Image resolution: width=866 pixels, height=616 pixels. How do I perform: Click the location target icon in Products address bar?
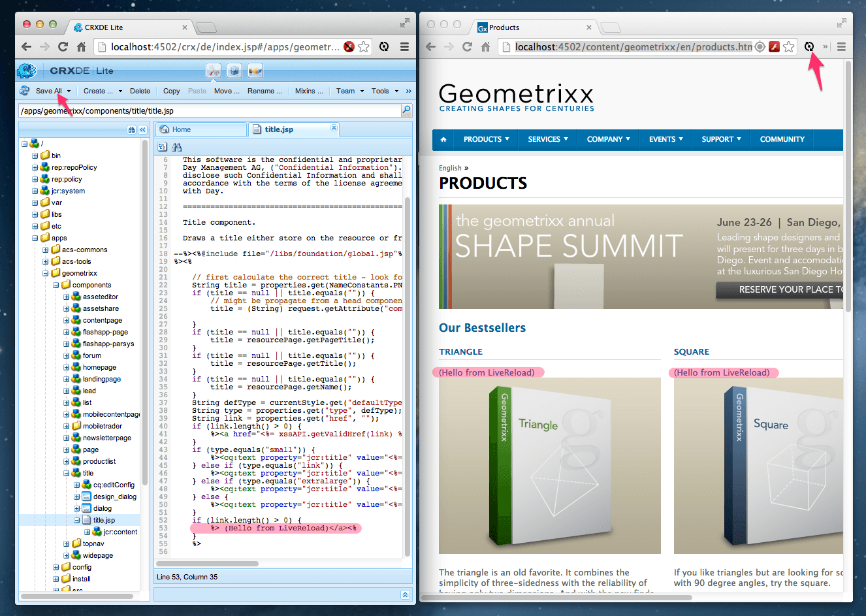click(760, 46)
